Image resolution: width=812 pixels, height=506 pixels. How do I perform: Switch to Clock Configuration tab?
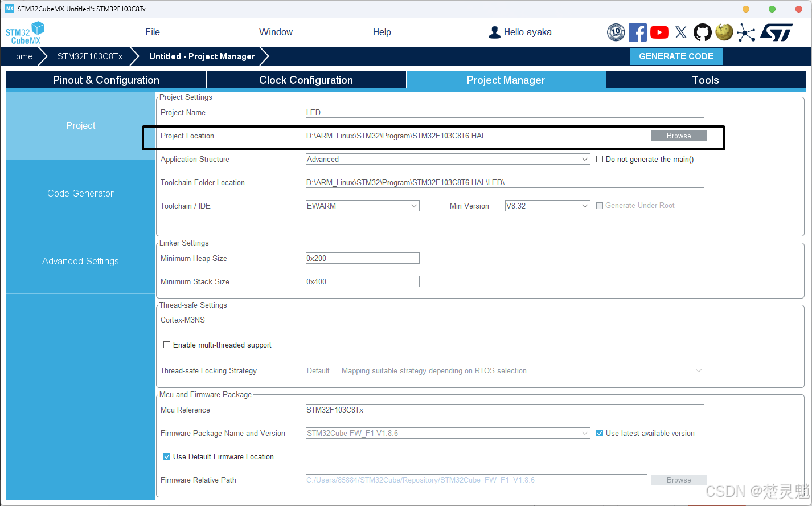(306, 80)
